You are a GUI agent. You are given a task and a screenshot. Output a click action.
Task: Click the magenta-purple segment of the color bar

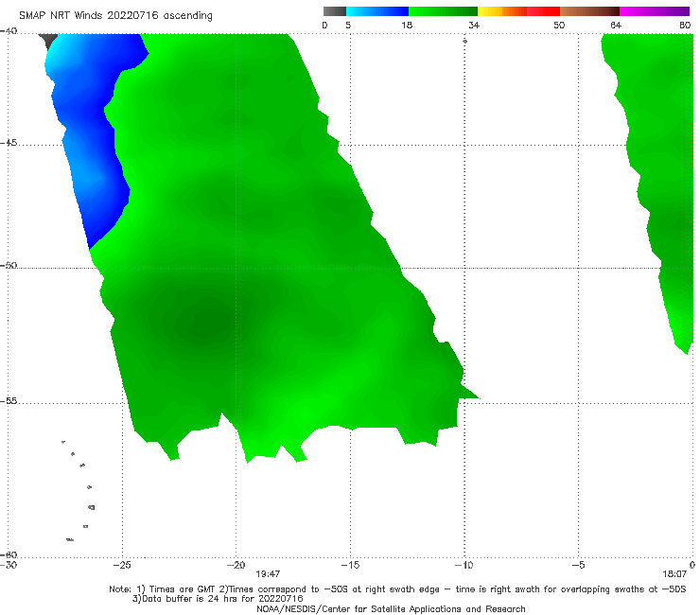[655, 11]
